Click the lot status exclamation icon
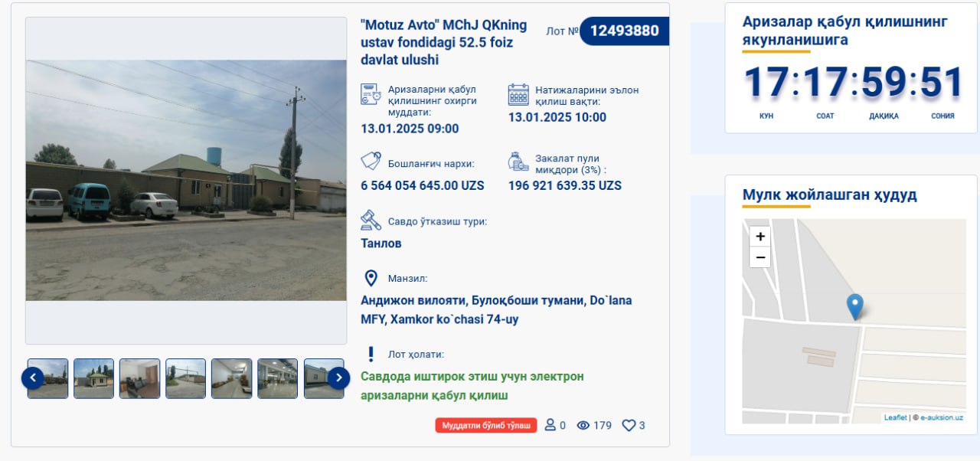The height and width of the screenshot is (461, 980). [371, 354]
